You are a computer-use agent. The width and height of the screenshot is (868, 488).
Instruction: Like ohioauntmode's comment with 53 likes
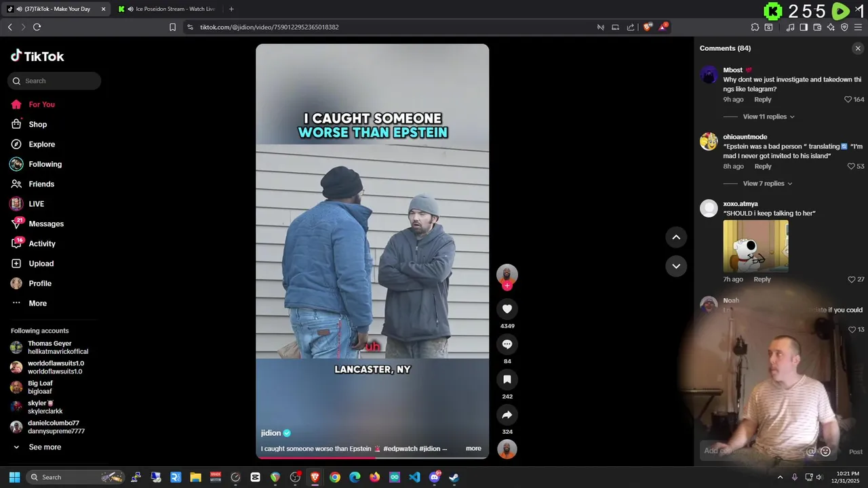tap(851, 167)
